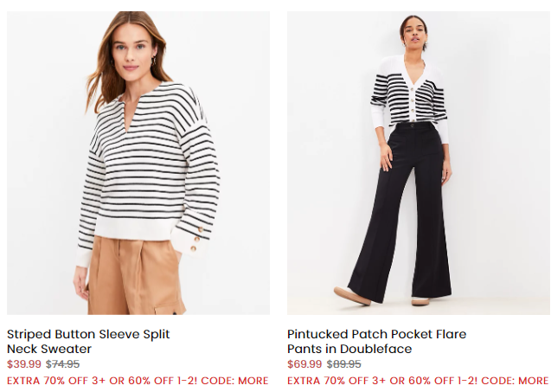
Task: Click the striped sweater product photo
Action: (x=138, y=163)
